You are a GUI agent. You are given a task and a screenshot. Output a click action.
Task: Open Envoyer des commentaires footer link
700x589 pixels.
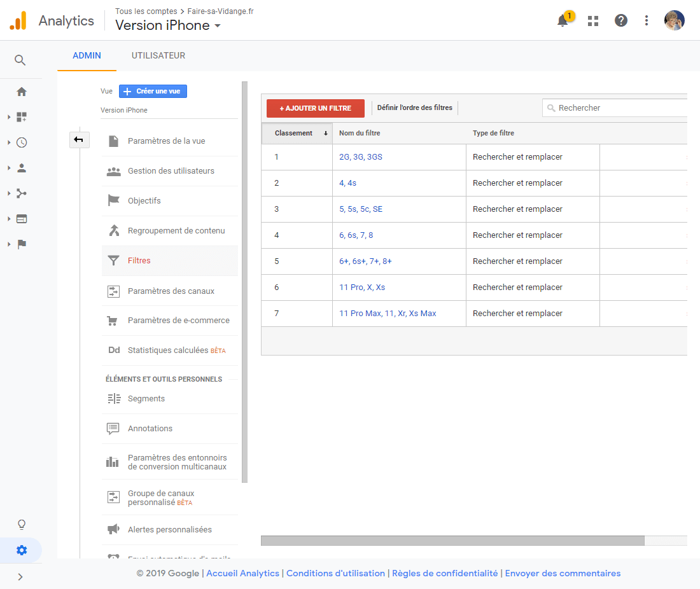[563, 573]
